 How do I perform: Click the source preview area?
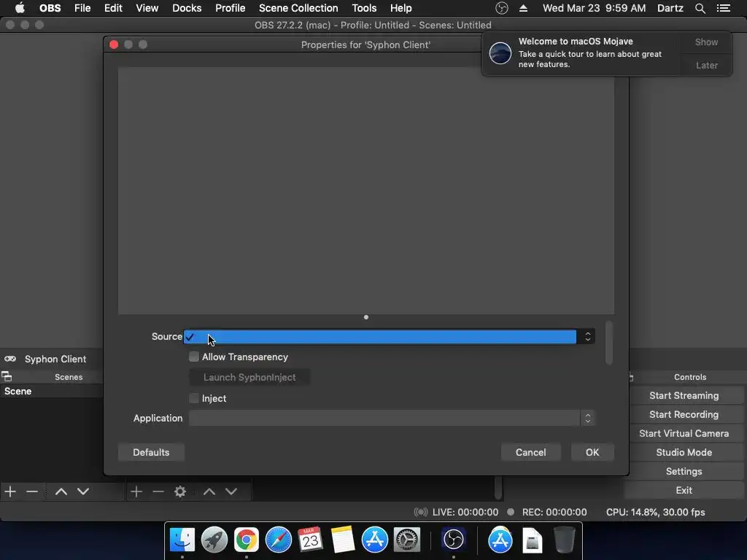pos(366,190)
